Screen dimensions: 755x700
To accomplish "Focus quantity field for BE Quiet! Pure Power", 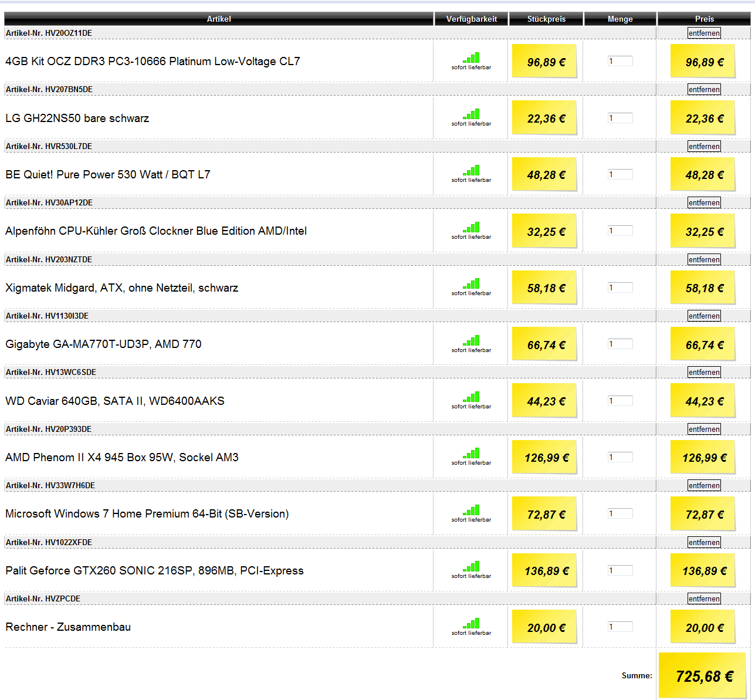I will [620, 174].
